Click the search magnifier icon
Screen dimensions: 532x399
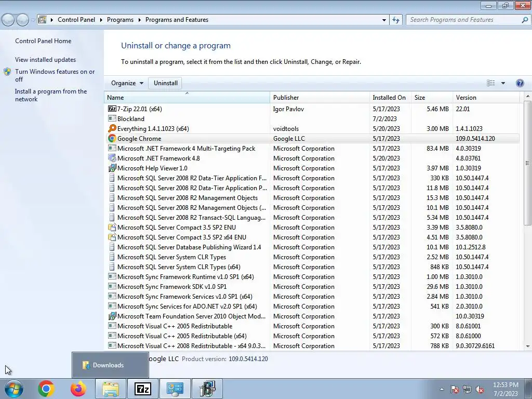pos(525,20)
